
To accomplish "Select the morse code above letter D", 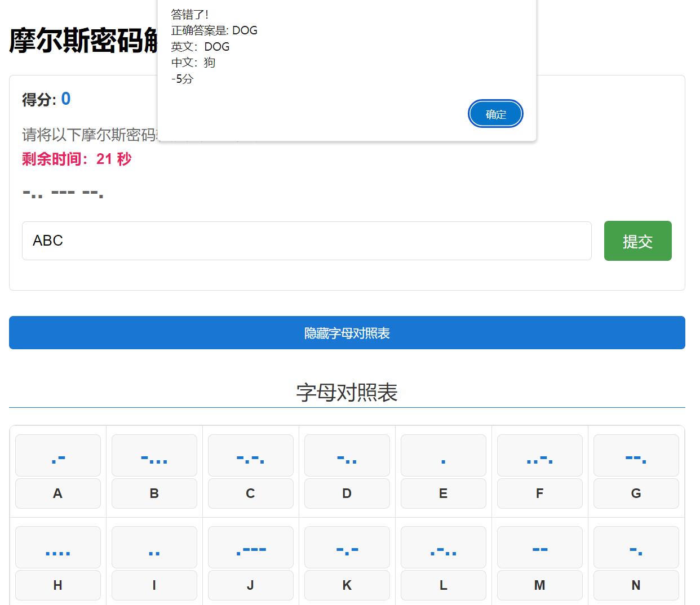I will pyautogui.click(x=347, y=456).
